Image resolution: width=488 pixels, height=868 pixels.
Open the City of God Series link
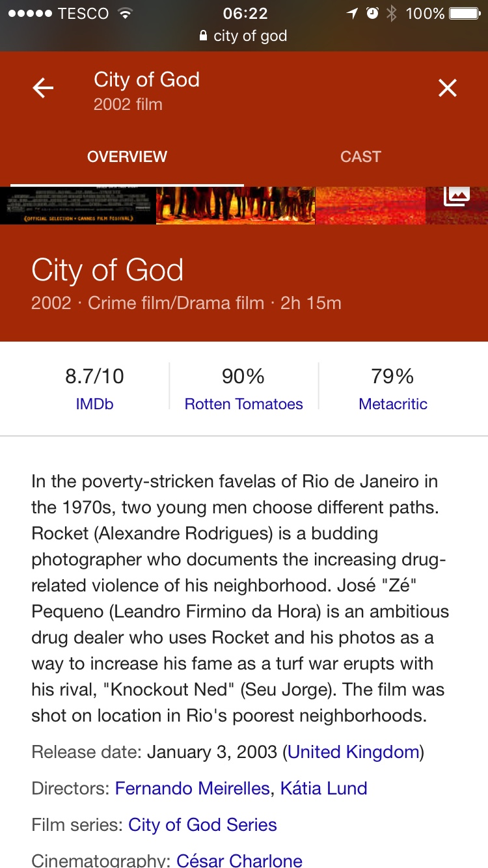coord(202,825)
